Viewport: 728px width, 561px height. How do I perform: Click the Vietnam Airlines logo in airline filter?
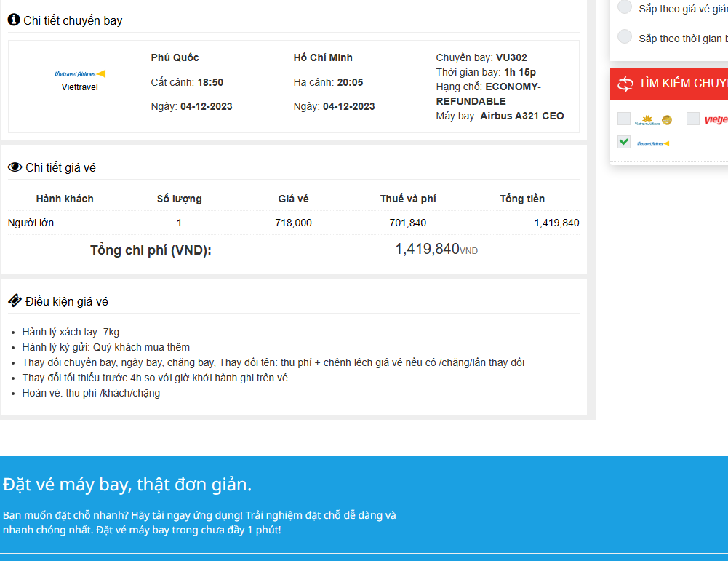tap(653, 120)
